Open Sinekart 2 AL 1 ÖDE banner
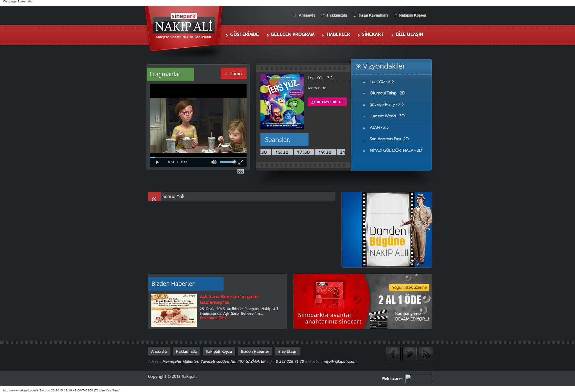The width and height of the screenshot is (575, 392). (363, 301)
